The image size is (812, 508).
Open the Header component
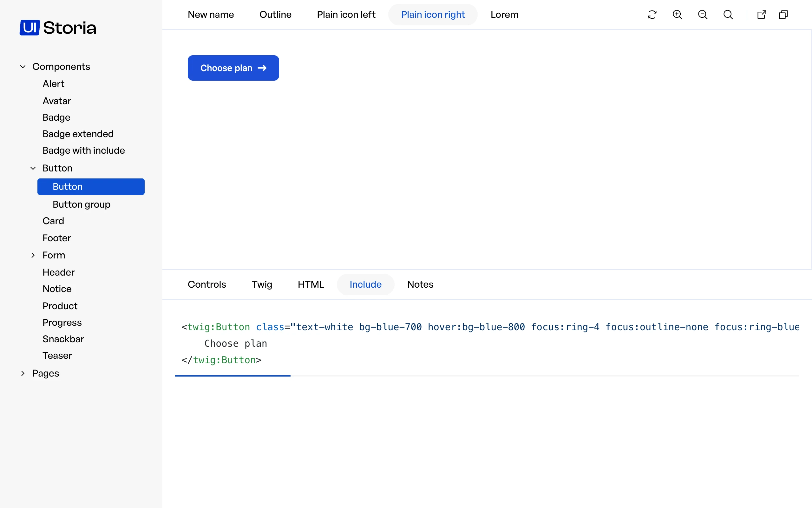click(x=58, y=272)
